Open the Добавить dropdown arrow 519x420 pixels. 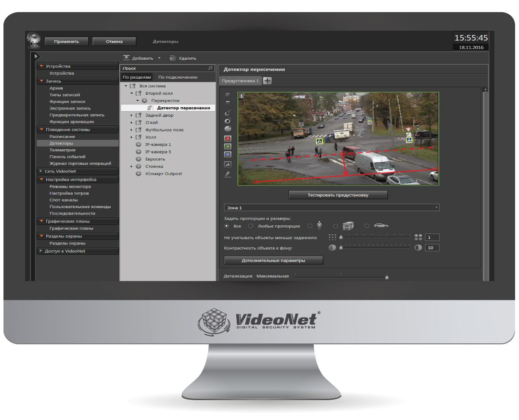159,58
